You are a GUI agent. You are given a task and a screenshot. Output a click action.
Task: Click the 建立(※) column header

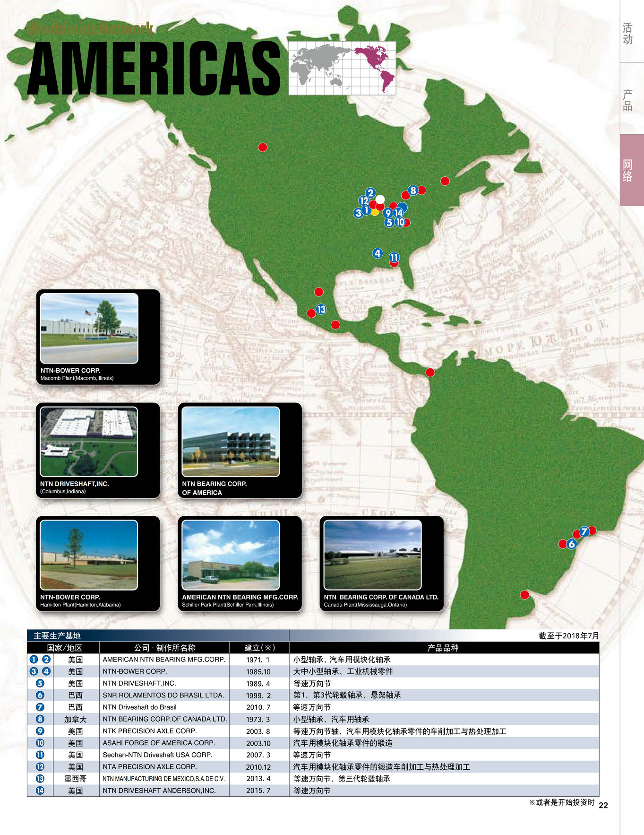tap(259, 648)
